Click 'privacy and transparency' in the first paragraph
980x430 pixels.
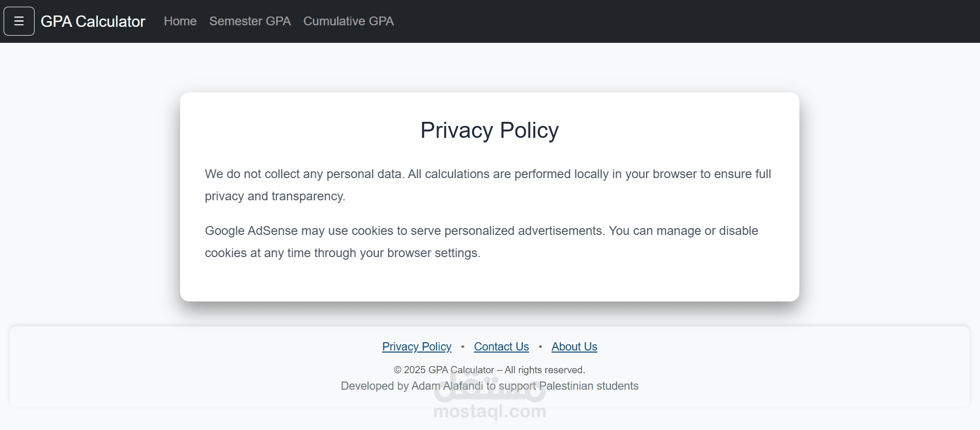[x=275, y=197]
